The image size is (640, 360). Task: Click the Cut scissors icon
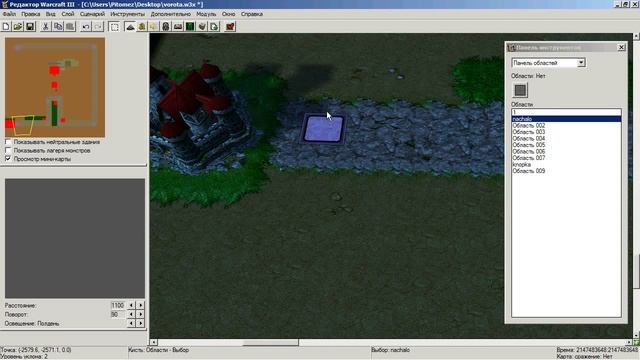click(x=46, y=27)
